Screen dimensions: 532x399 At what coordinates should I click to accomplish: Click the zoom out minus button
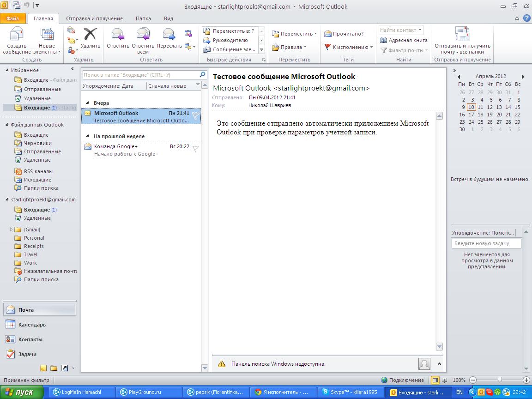473,380
